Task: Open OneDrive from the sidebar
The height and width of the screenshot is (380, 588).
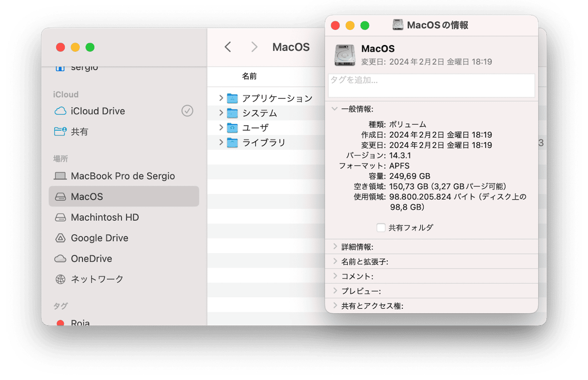Action: pyautogui.click(x=91, y=259)
